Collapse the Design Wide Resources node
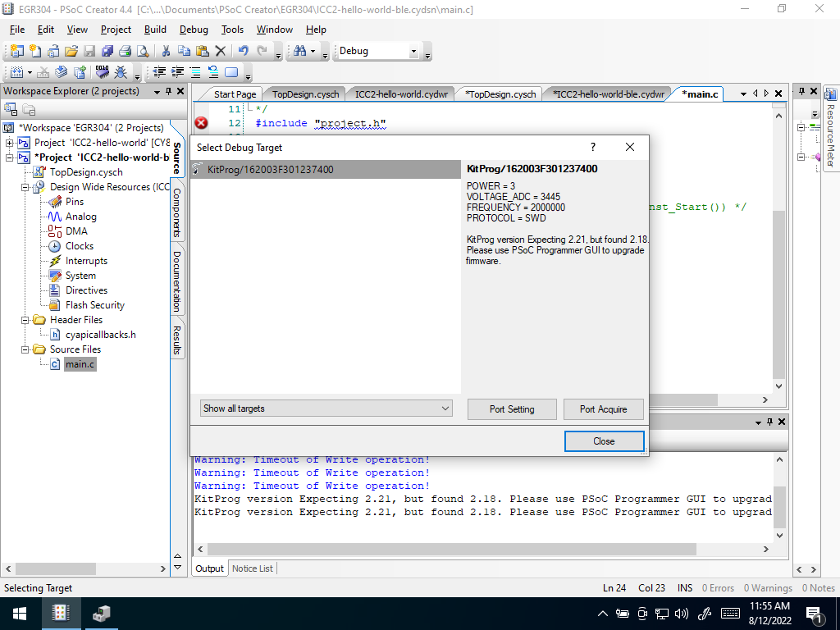This screenshot has width=840, height=630. tap(25, 187)
